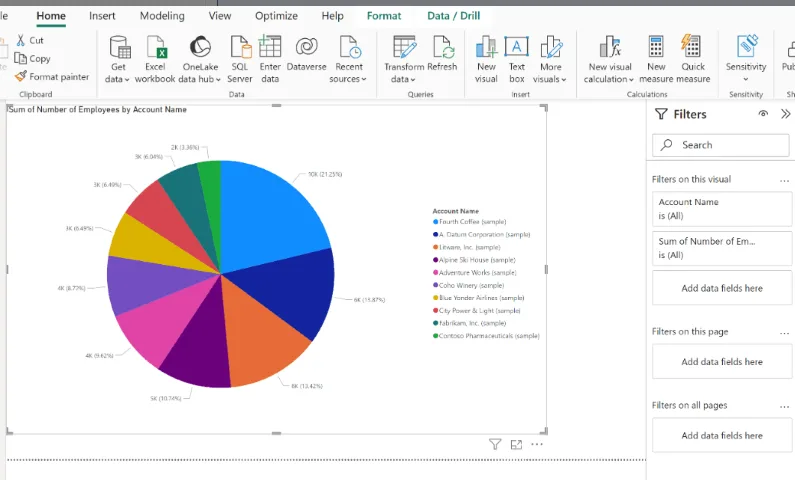This screenshot has height=480, width=795.
Task: Switch to the Home tab
Action: [x=51, y=16]
